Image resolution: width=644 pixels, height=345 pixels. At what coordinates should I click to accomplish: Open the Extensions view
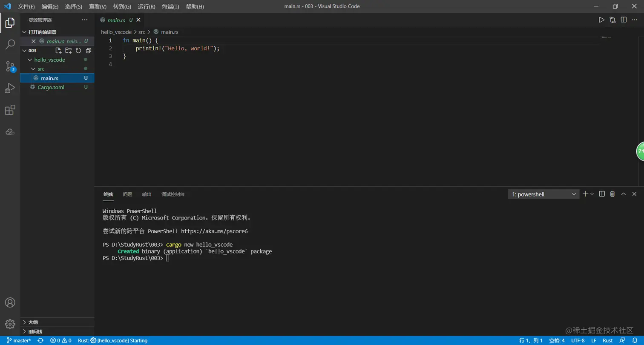(x=10, y=110)
